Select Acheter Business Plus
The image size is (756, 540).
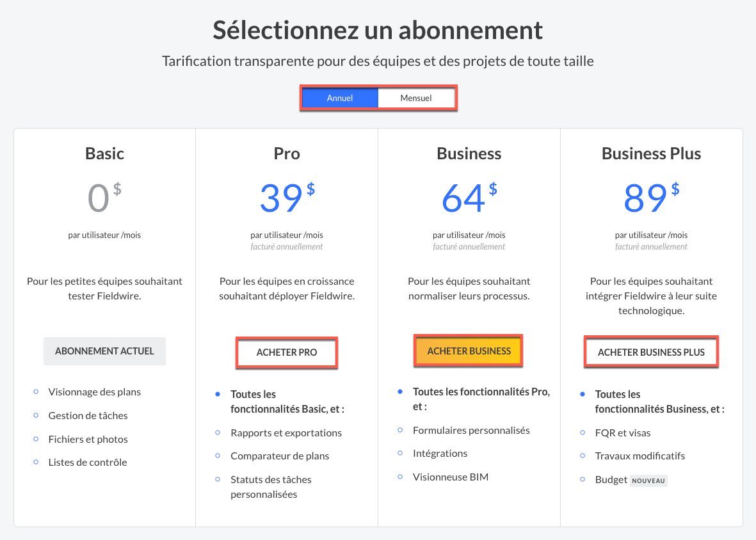(x=651, y=352)
